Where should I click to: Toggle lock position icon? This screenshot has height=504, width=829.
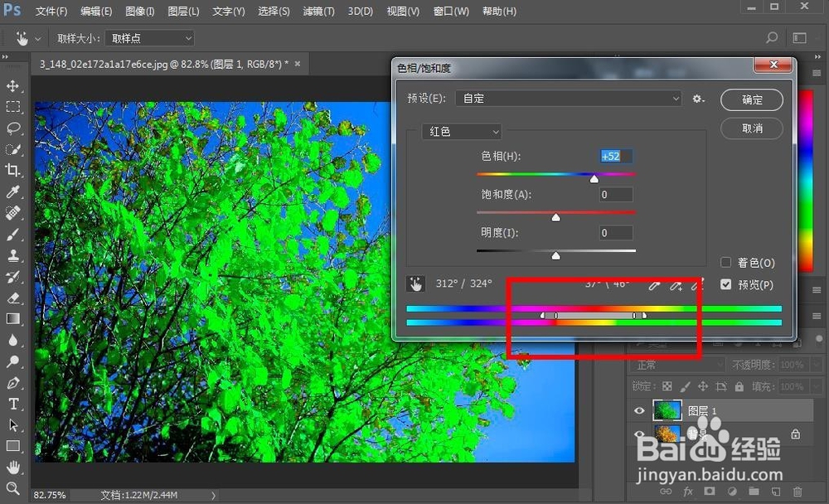click(703, 386)
